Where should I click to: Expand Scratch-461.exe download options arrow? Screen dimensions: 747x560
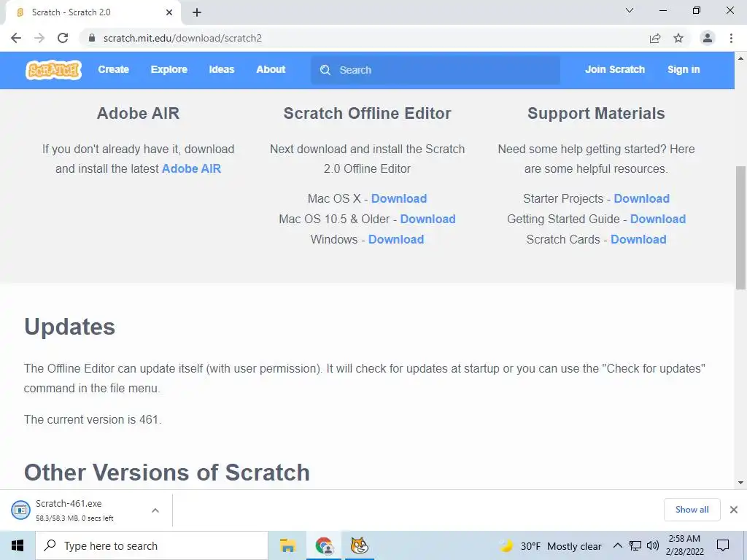[155, 510]
